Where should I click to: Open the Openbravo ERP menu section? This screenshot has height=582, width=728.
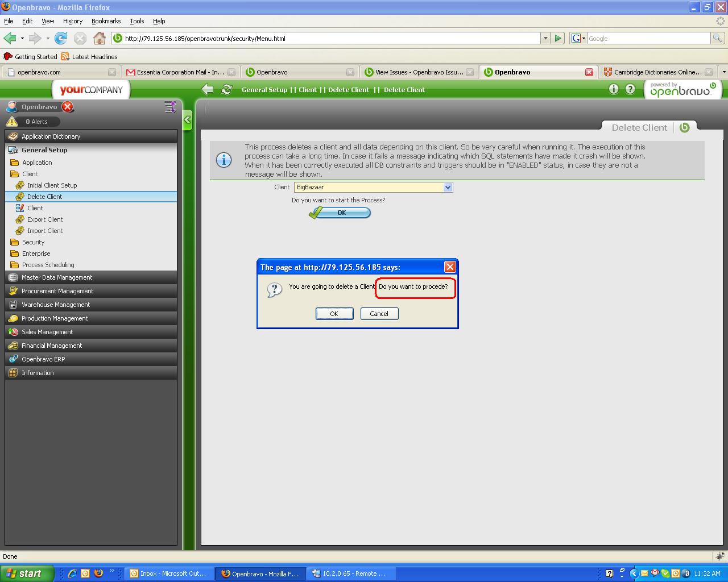tap(91, 359)
